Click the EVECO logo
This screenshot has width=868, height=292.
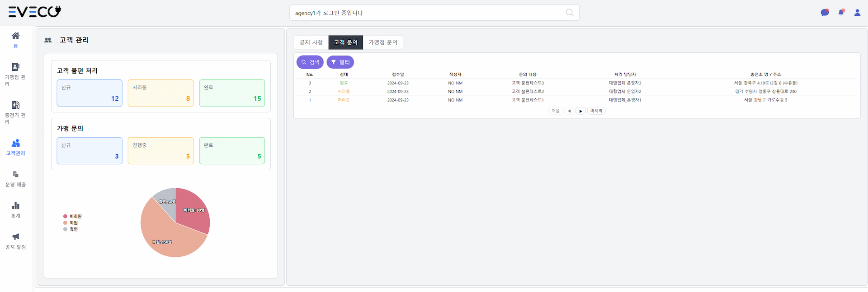point(35,12)
